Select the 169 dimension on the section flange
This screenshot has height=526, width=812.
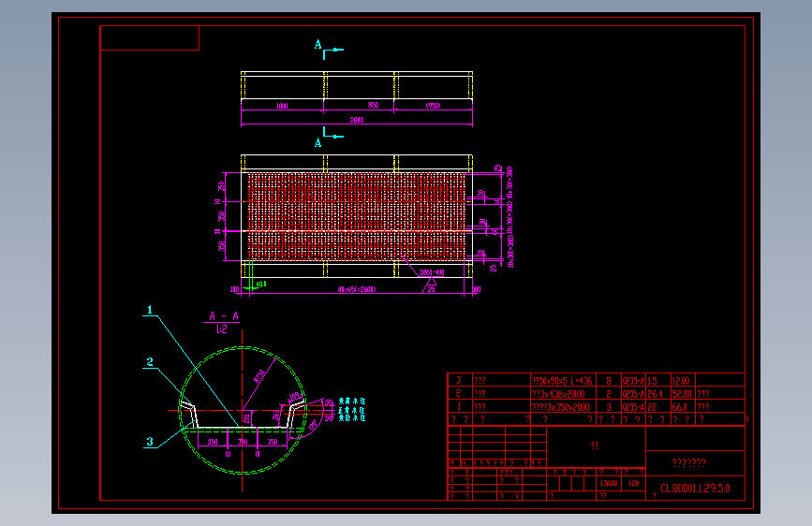294,397
